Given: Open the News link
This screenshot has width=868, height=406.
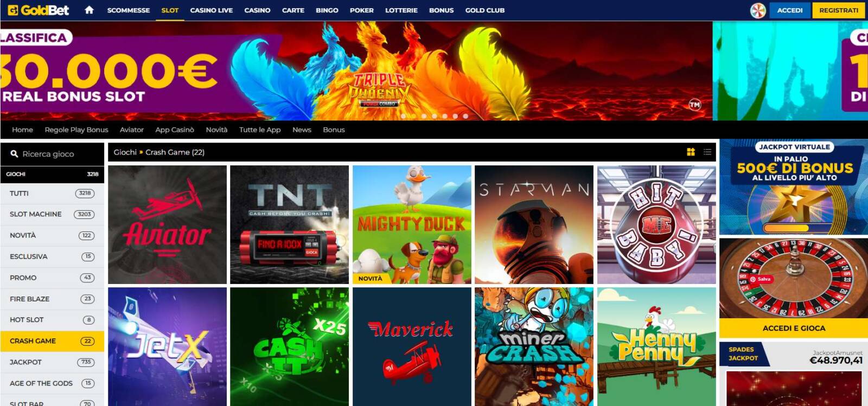Looking at the screenshot, I should (302, 130).
